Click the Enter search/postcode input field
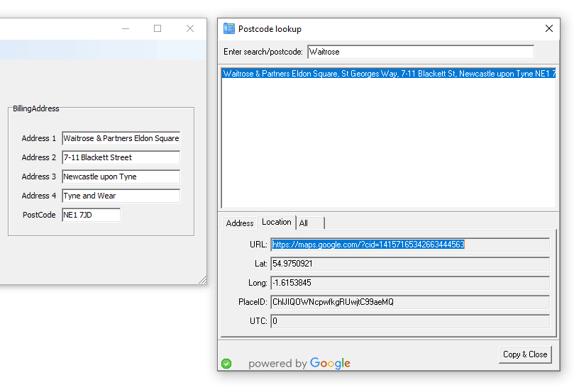 click(x=421, y=52)
